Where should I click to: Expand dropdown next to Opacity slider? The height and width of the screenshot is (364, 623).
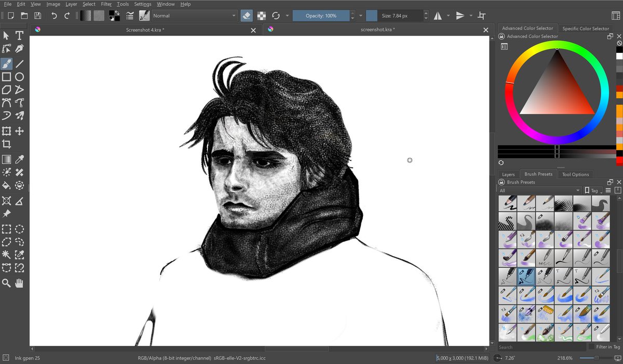[361, 16]
